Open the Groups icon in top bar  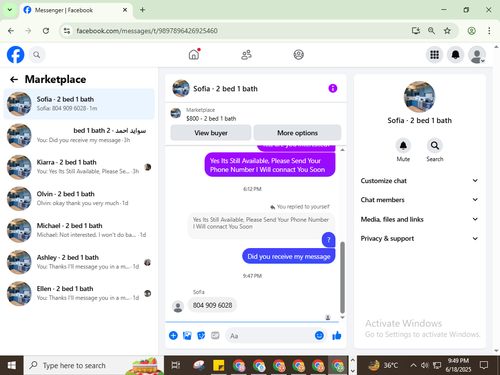coord(299,54)
